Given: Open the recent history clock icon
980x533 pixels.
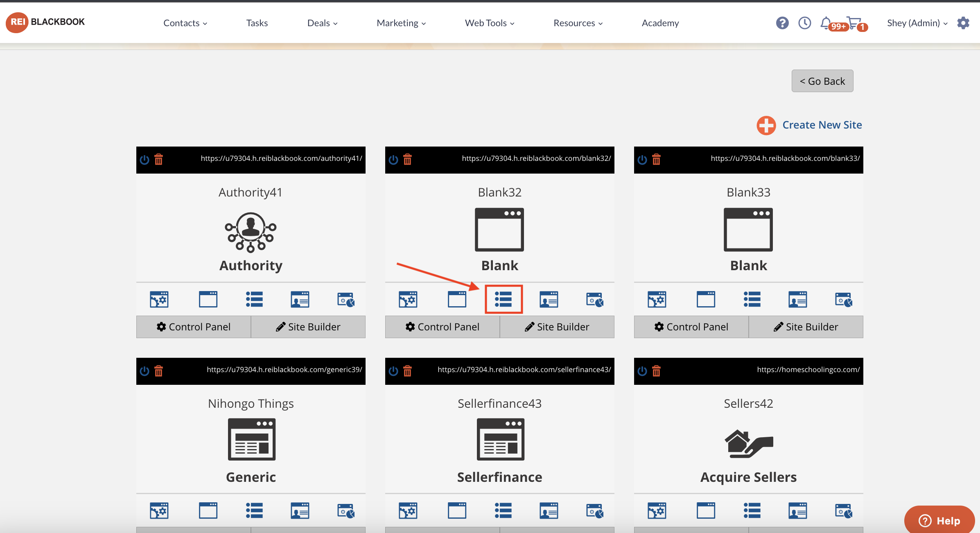Looking at the screenshot, I should click(805, 23).
